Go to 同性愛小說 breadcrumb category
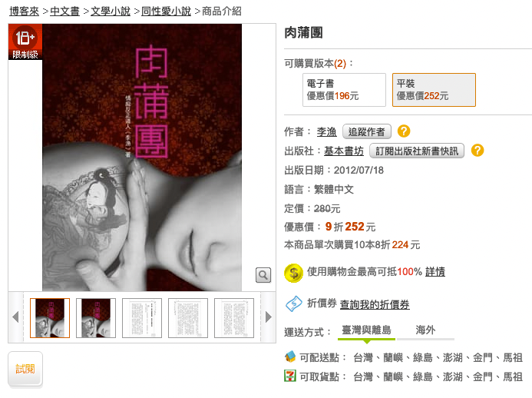 point(167,12)
